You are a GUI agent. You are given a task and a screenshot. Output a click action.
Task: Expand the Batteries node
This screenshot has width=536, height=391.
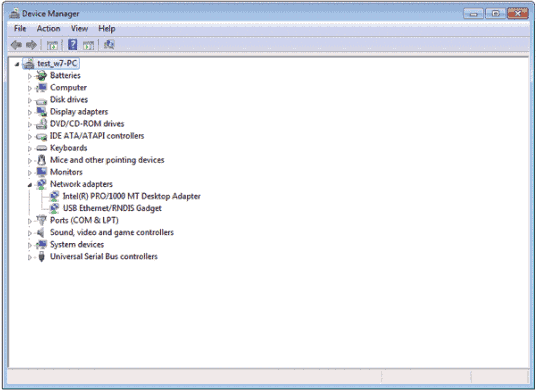[x=30, y=76]
